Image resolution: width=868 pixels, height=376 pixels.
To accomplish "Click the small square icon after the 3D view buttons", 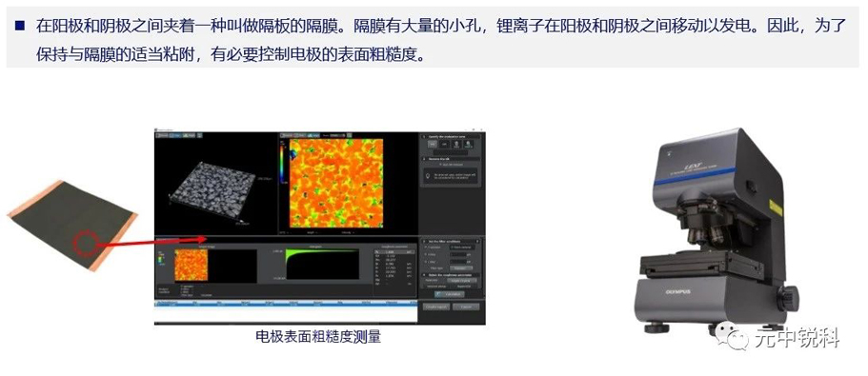I will [x=199, y=135].
